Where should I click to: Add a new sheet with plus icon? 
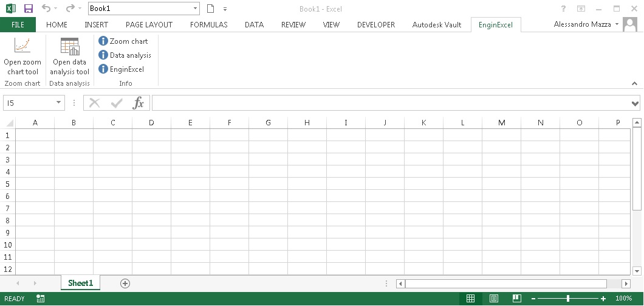click(125, 283)
